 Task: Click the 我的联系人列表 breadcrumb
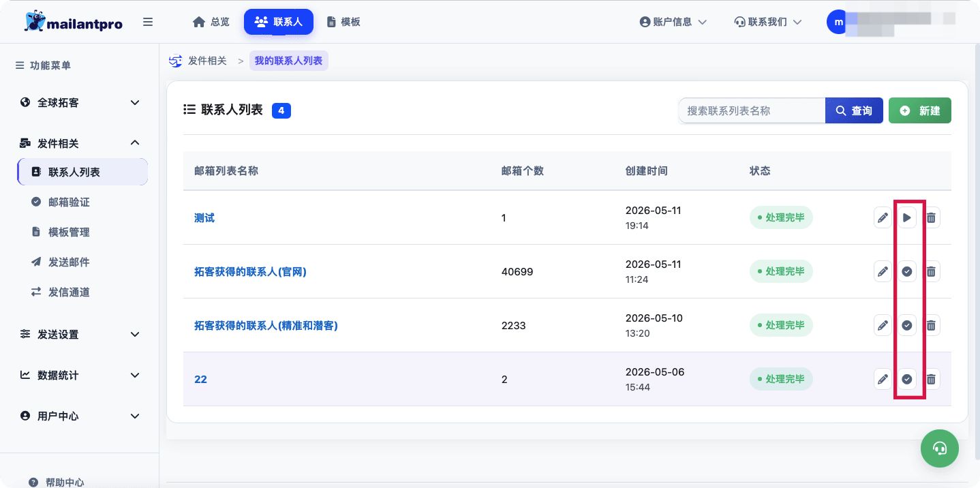[x=288, y=61]
